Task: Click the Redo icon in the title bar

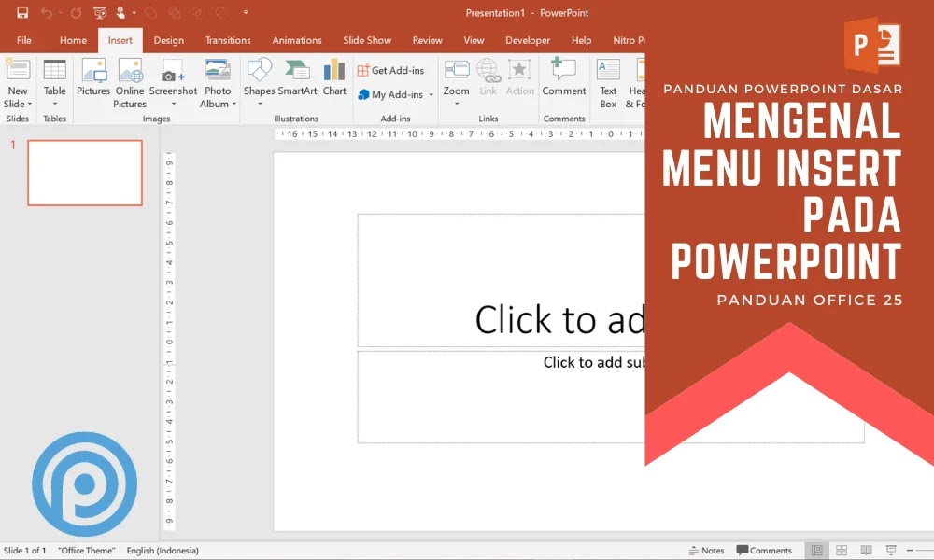Action: (76, 12)
